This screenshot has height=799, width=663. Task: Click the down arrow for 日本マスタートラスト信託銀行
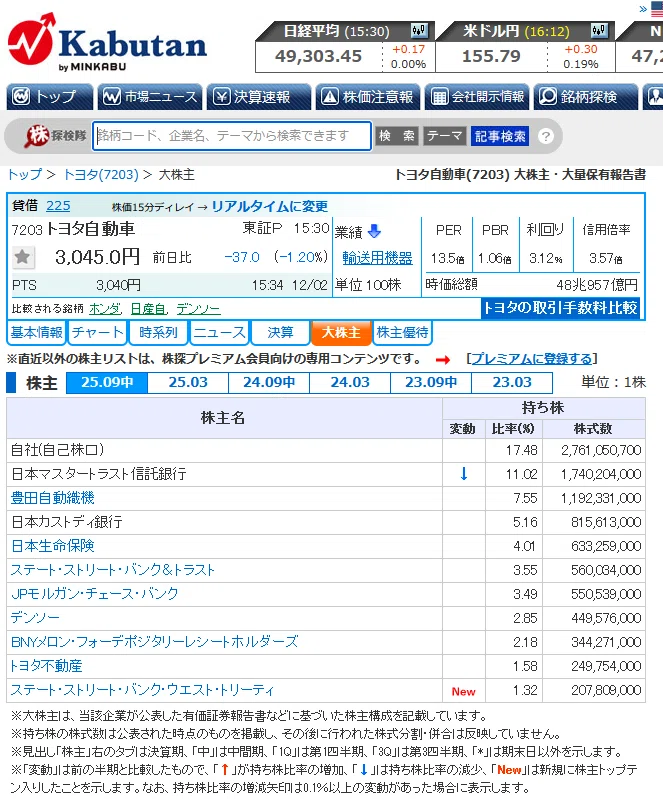[464, 474]
